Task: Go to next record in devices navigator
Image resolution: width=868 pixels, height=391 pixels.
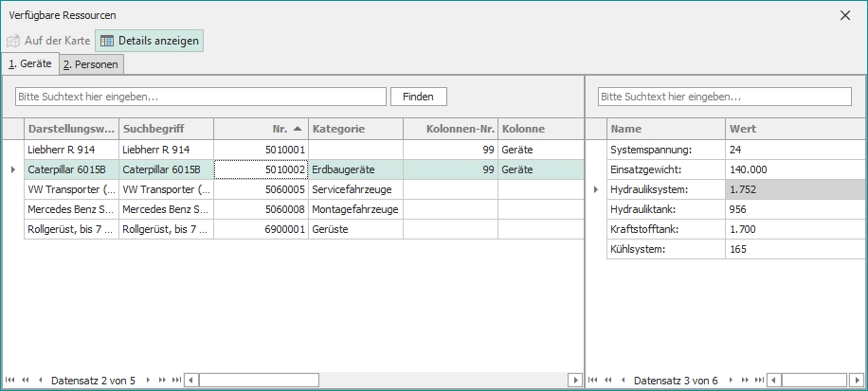Action: point(148,380)
